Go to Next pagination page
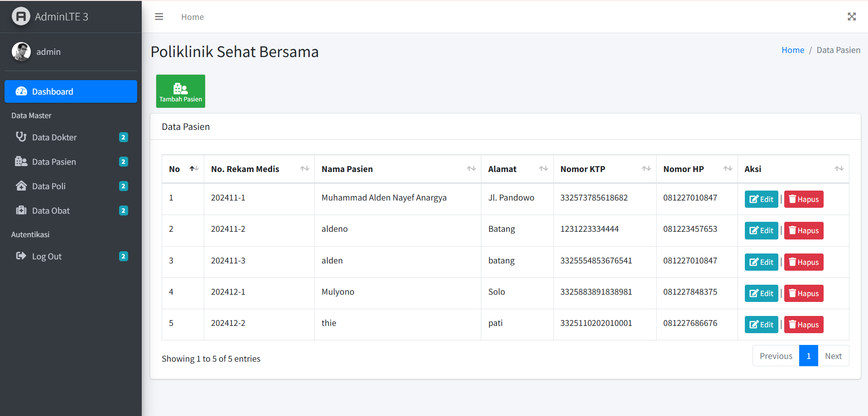868x416 pixels. click(833, 356)
